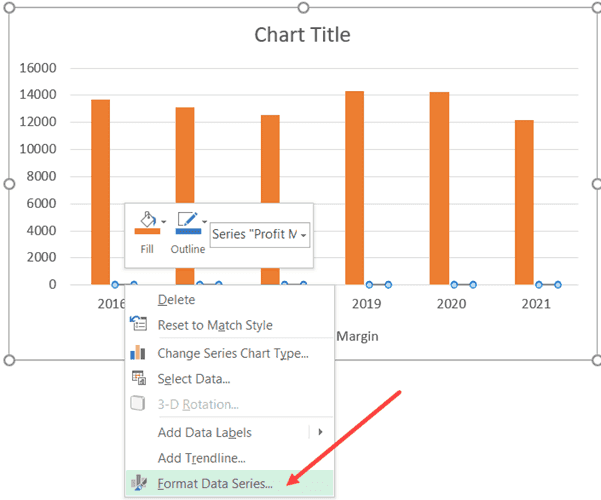
Task: Select the orange 2019 column bar
Action: (x=354, y=188)
